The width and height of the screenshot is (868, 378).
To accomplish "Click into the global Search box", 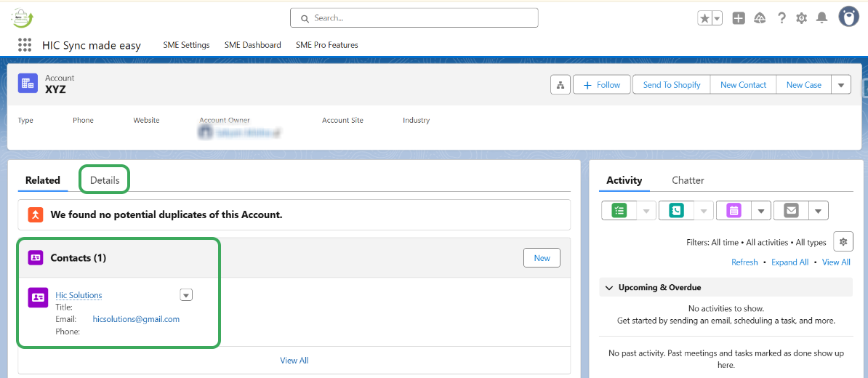I will tap(414, 17).
